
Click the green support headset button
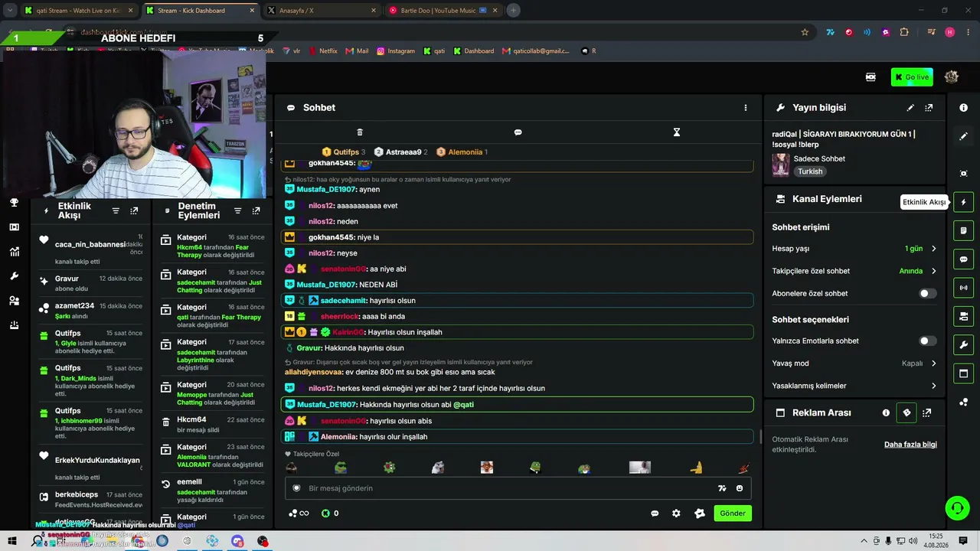[957, 507]
